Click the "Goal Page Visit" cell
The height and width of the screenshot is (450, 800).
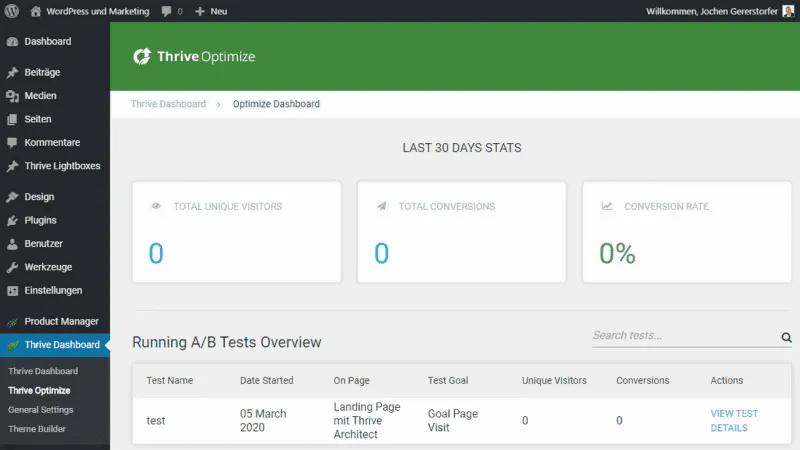(453, 421)
